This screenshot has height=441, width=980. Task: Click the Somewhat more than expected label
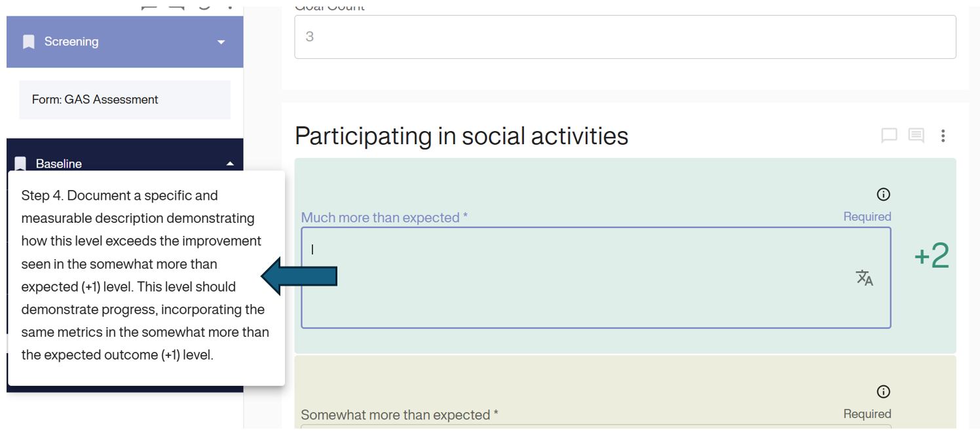coord(399,415)
